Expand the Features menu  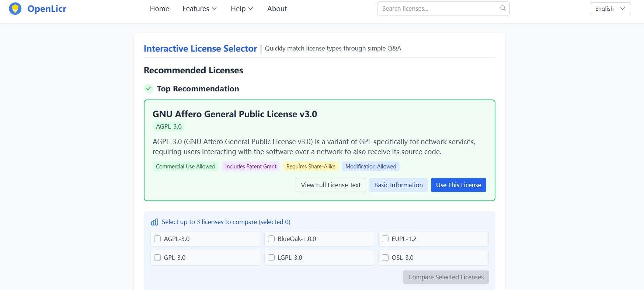pyautogui.click(x=199, y=8)
